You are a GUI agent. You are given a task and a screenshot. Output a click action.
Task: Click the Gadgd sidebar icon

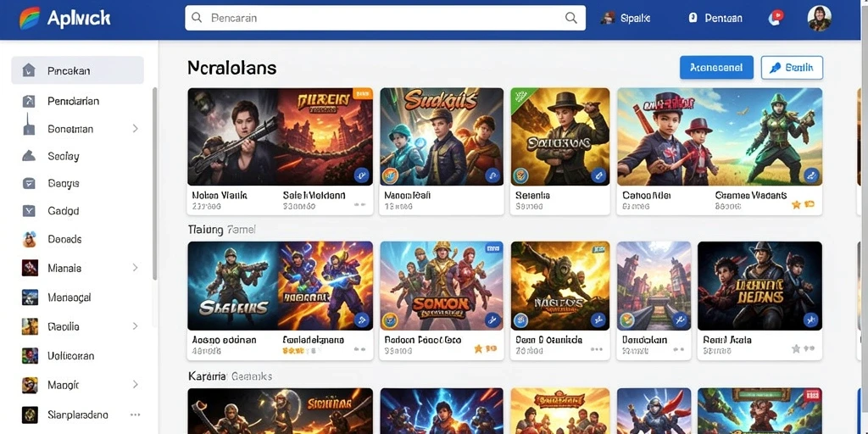point(29,211)
